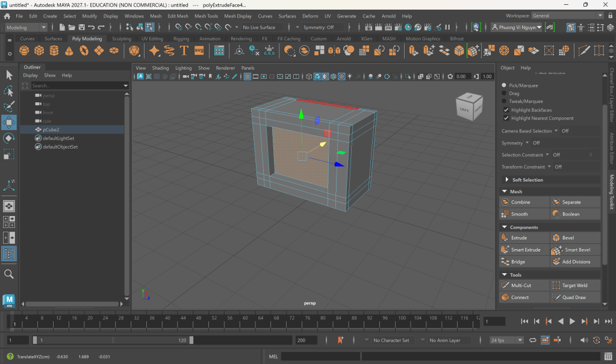The height and width of the screenshot is (364, 616).
Task: Switch to the UV Editing shelf tab
Action: pos(152,39)
